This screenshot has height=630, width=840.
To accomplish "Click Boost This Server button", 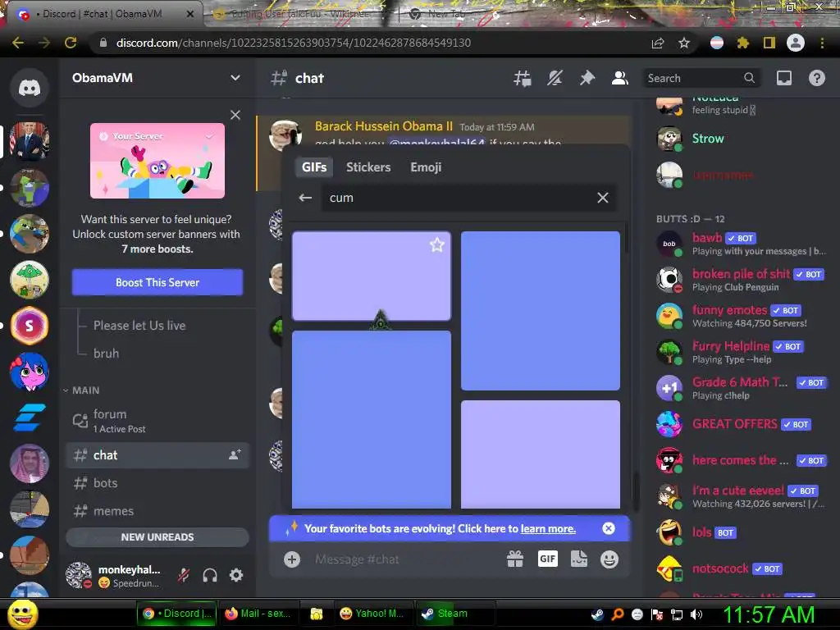I will tap(157, 282).
